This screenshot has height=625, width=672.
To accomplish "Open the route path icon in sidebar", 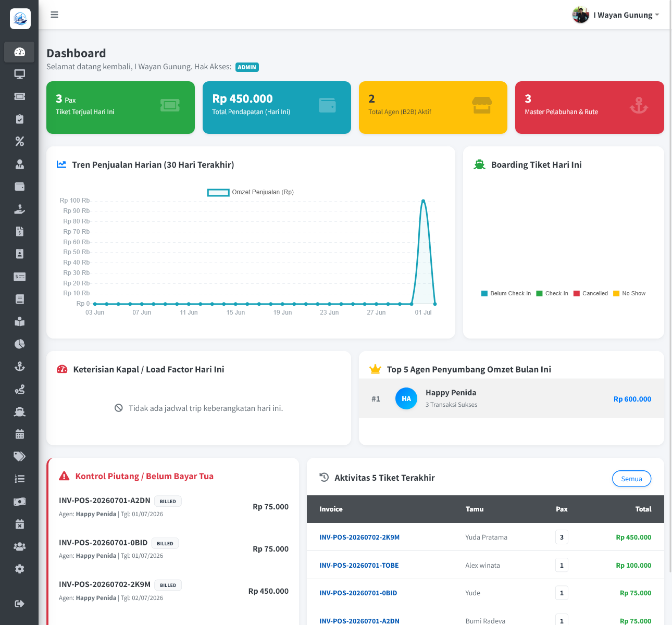I will coord(19,389).
